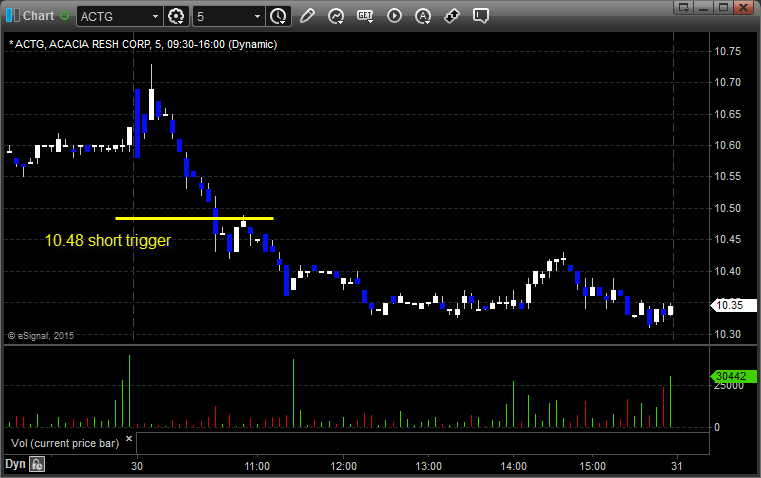Click the 25000 volume axis label

coord(729,385)
